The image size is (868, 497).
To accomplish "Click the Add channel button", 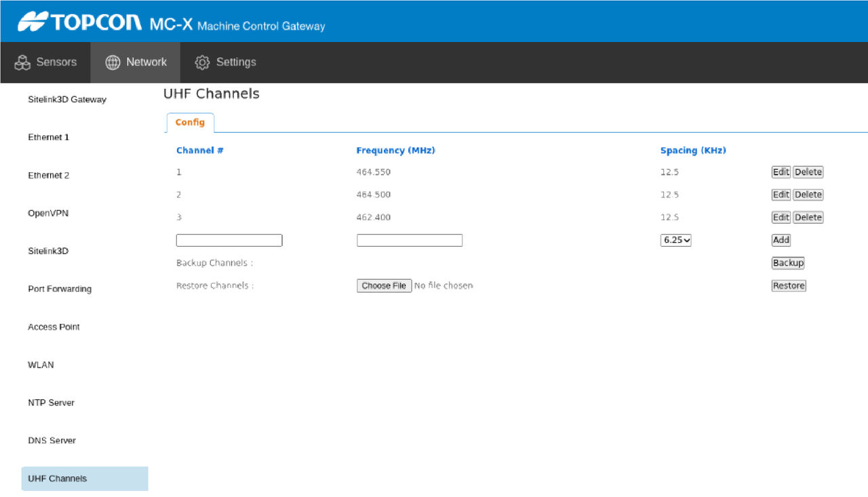I will pos(781,240).
